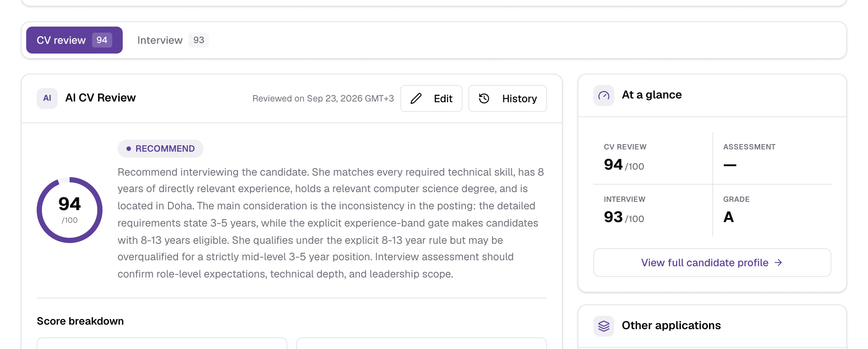
Task: Click the 93 badge on Interview tab
Action: point(199,40)
